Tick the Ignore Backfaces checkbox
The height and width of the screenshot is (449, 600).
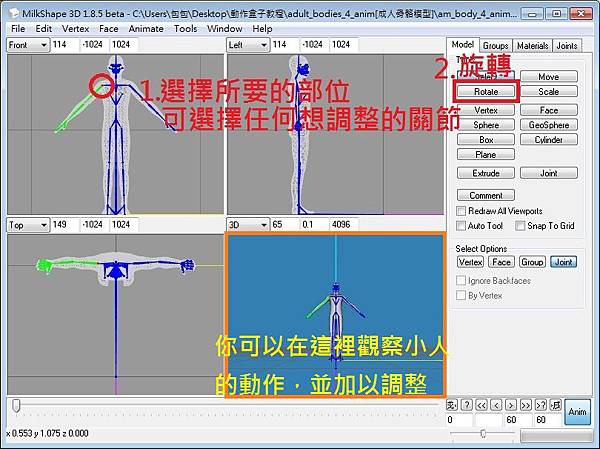click(461, 281)
